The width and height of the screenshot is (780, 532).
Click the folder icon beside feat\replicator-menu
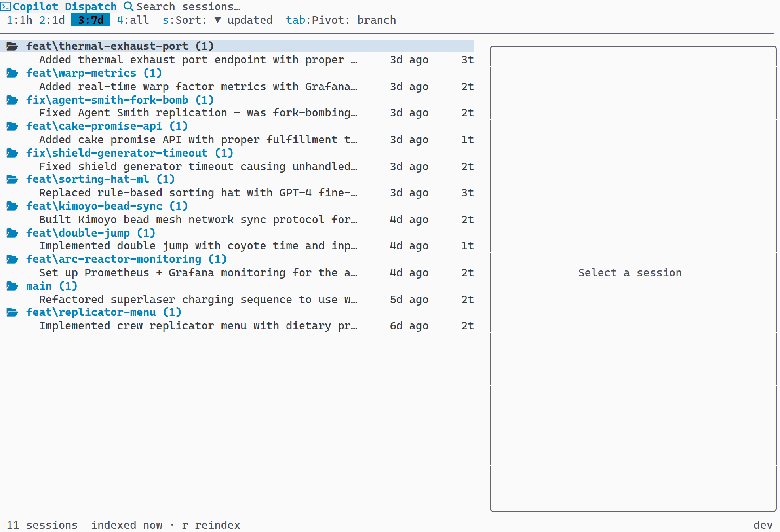pos(12,312)
